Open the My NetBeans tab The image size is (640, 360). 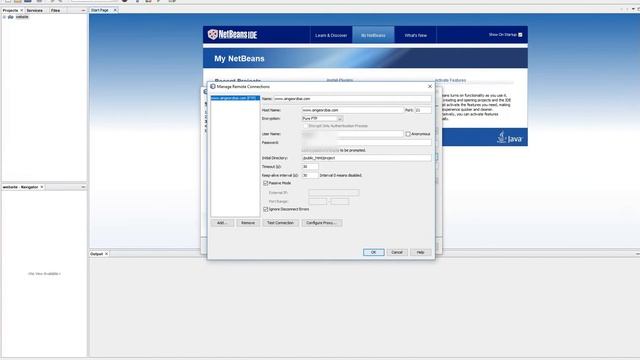tap(373, 35)
